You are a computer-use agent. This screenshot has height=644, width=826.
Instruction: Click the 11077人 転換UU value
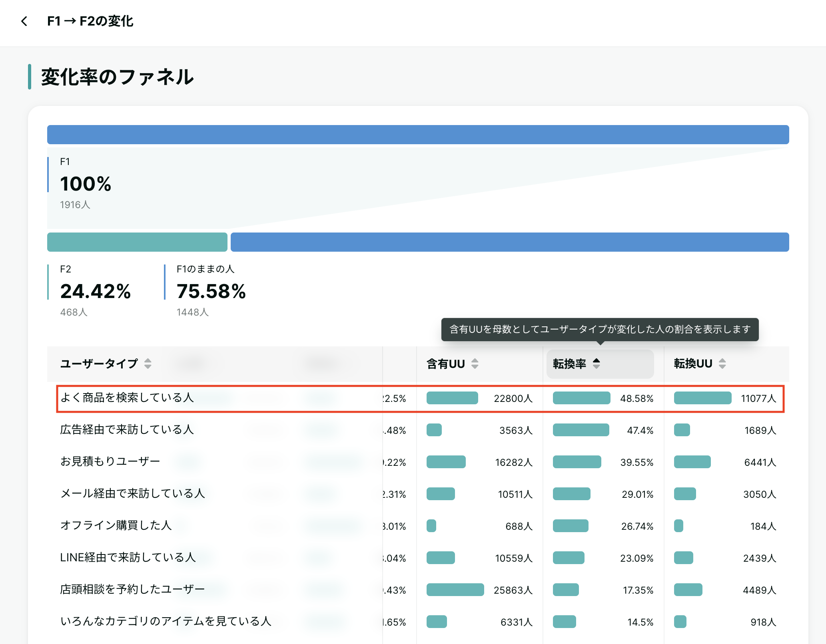click(758, 398)
